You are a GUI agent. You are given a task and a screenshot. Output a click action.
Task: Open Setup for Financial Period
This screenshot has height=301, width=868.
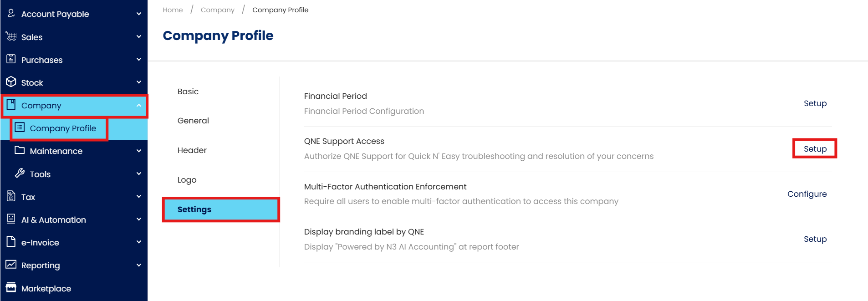[815, 103]
